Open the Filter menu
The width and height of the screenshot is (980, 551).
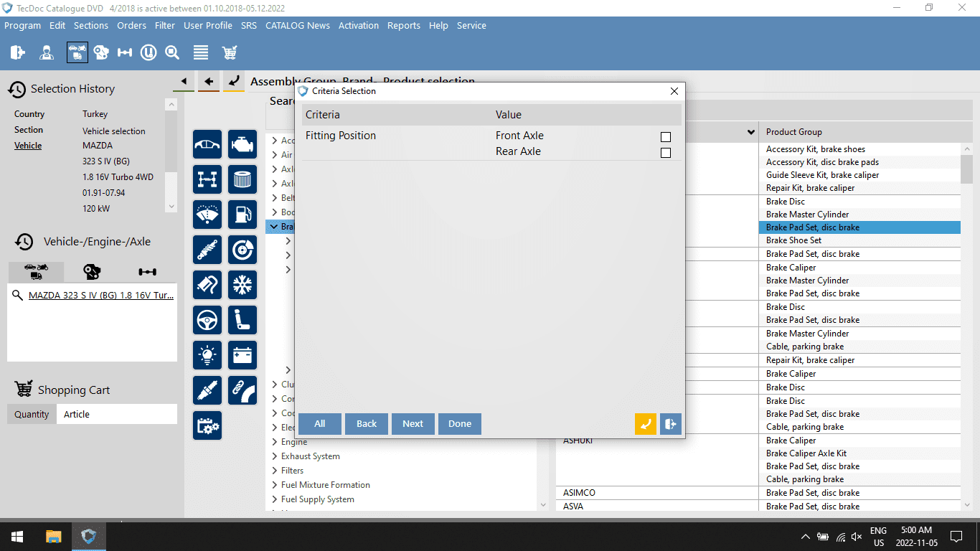[x=164, y=25]
